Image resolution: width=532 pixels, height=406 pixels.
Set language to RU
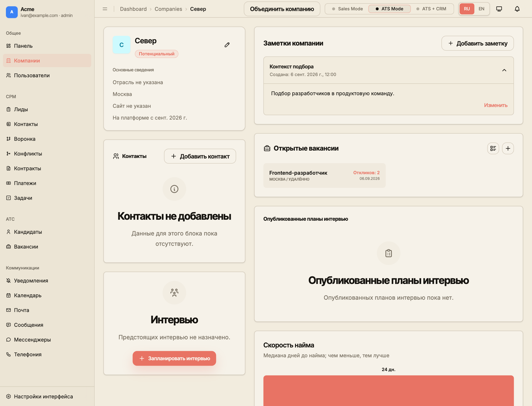[x=467, y=9]
